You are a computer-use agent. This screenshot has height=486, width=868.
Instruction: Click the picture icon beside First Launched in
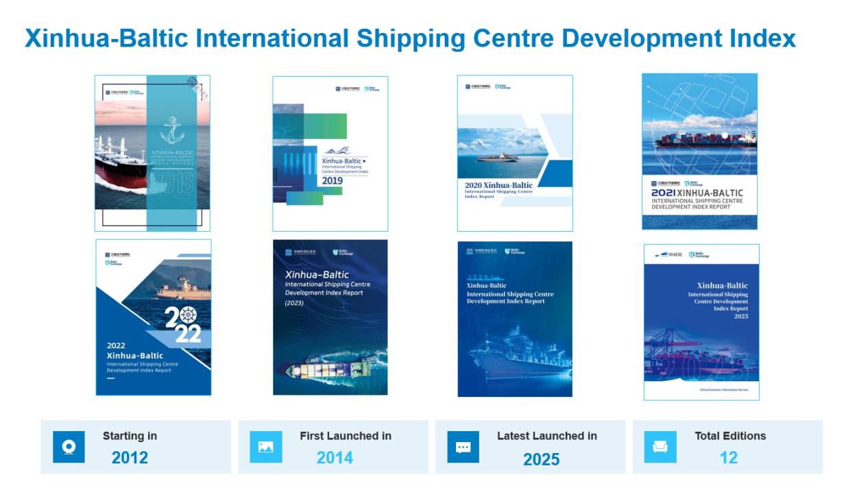pos(266,447)
